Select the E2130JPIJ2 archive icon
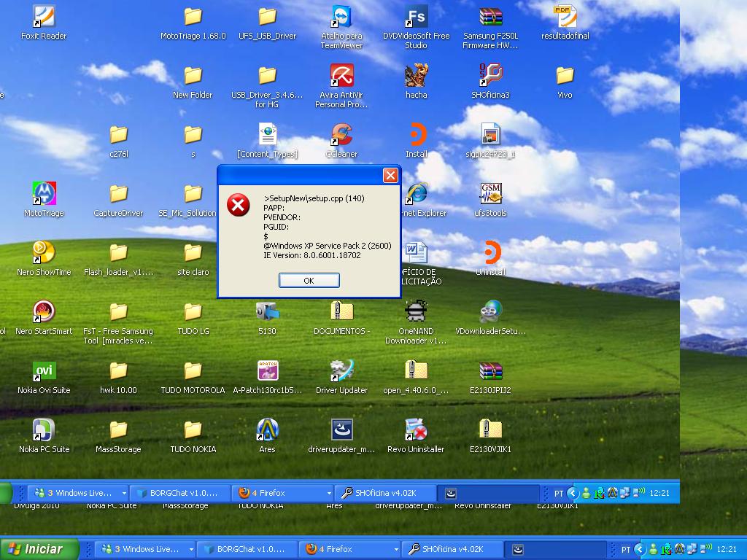Screen dimensions: 747x560 491,370
